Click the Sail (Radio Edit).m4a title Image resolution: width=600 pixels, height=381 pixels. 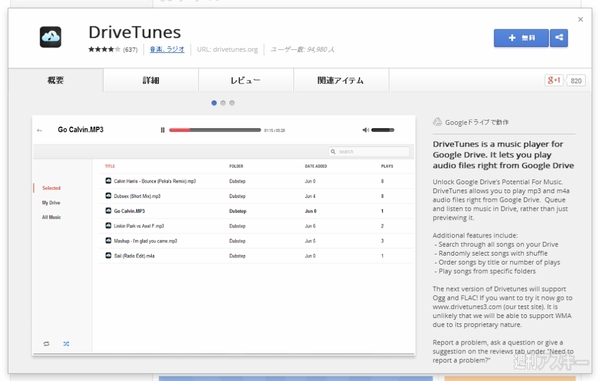pos(134,256)
